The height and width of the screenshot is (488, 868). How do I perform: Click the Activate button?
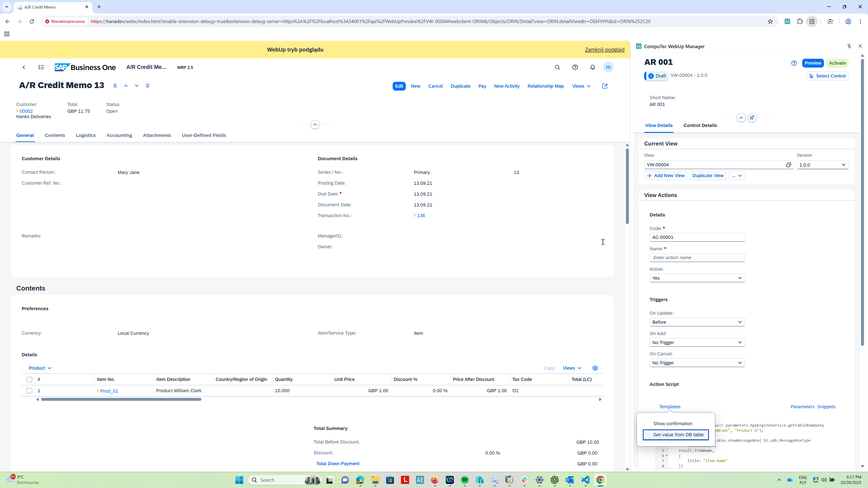[837, 63]
